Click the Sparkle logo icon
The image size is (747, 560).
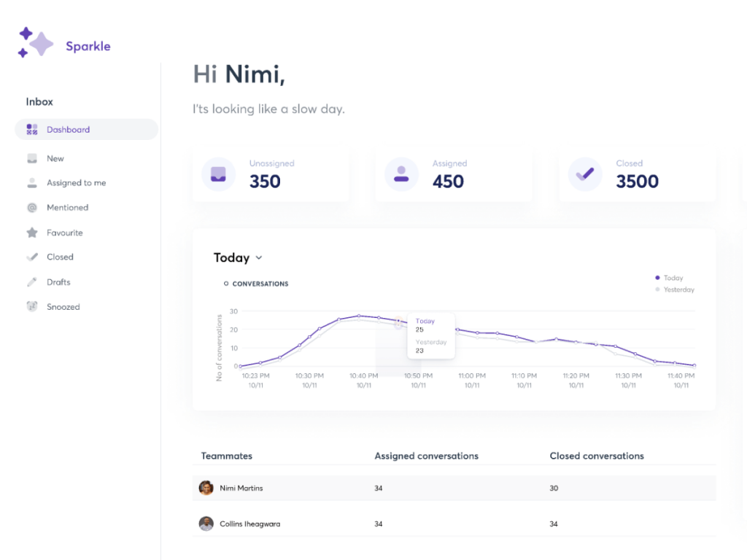[36, 43]
